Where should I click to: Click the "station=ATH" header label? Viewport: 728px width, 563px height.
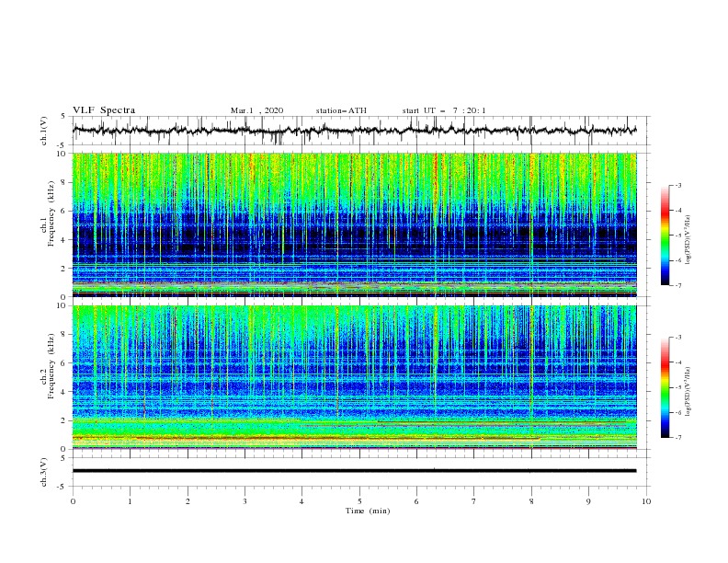(341, 110)
